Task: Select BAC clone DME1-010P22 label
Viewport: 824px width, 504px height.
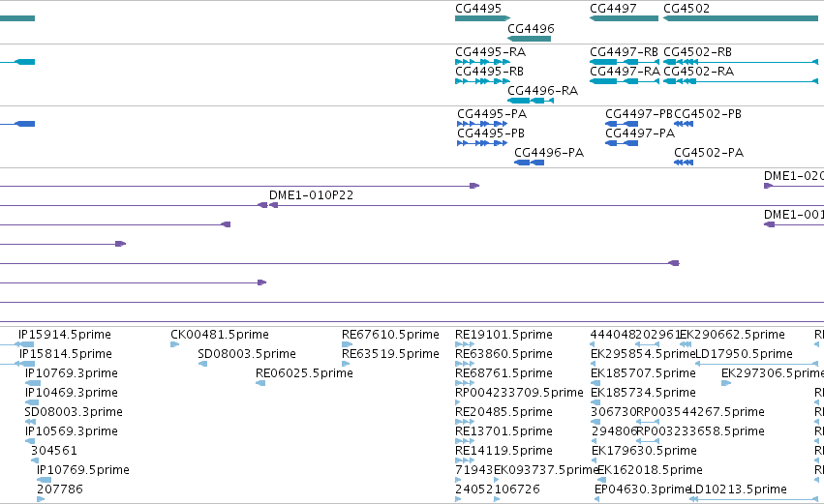Action: 311,195
